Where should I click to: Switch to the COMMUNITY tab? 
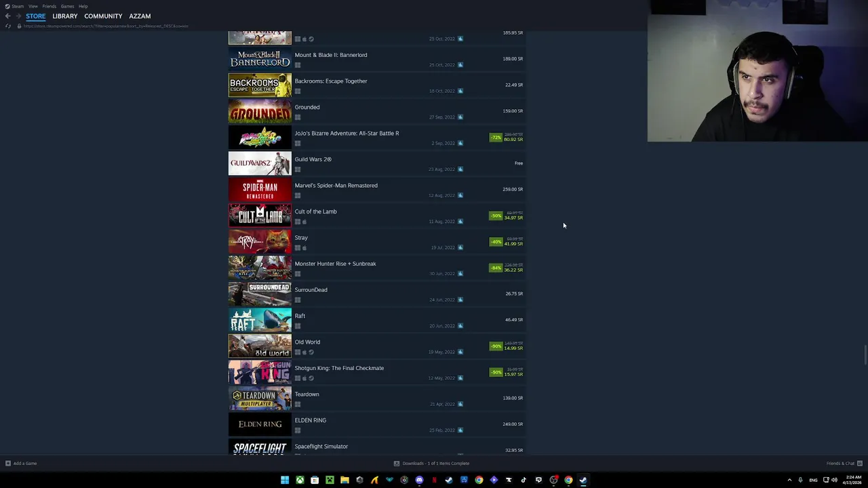[x=103, y=16]
